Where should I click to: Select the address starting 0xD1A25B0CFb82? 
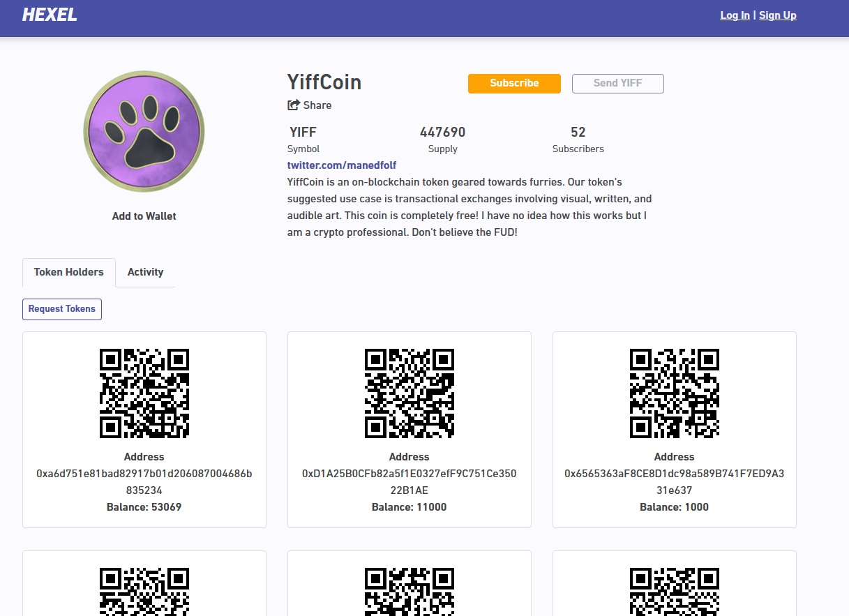[x=410, y=482]
